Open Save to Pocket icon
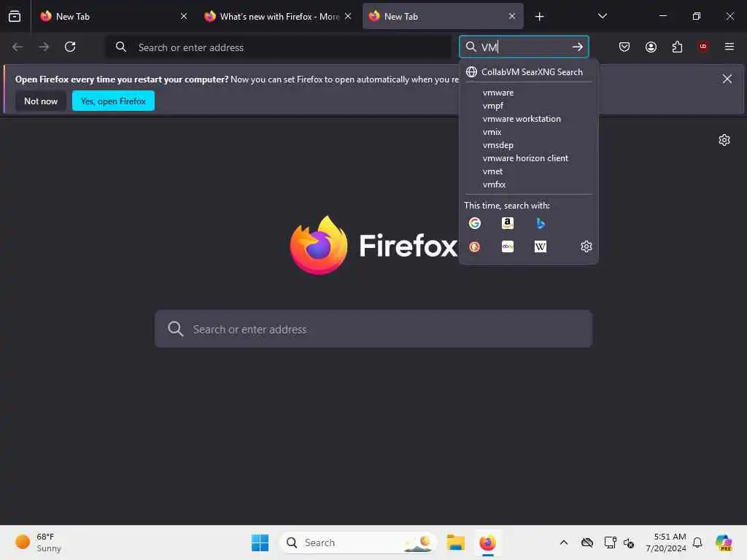Image resolution: width=747 pixels, height=560 pixels. tap(624, 47)
